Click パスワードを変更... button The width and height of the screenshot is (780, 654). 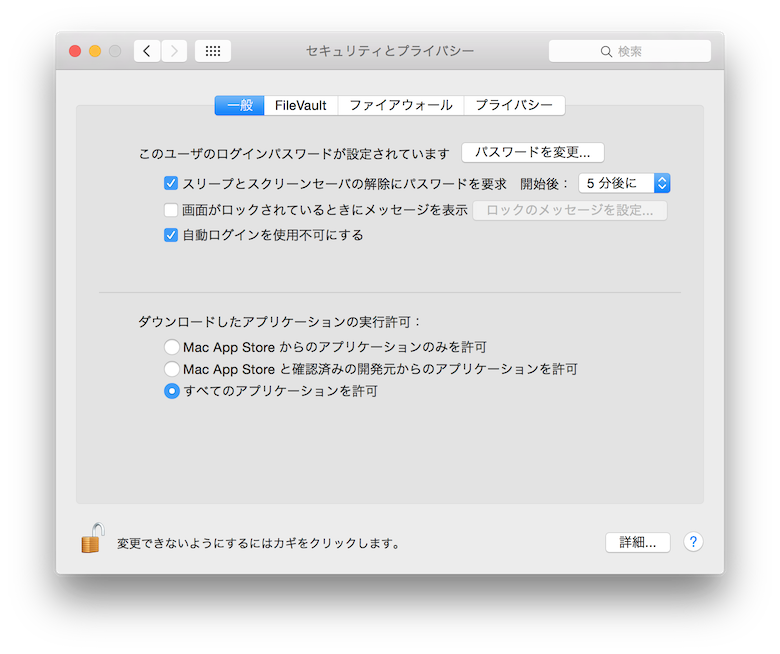coord(533,152)
